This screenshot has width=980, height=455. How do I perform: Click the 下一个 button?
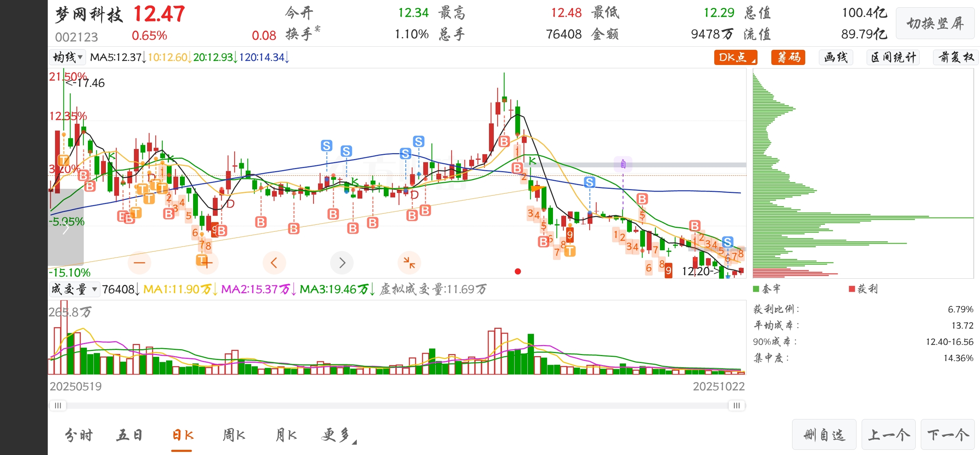coord(948,435)
